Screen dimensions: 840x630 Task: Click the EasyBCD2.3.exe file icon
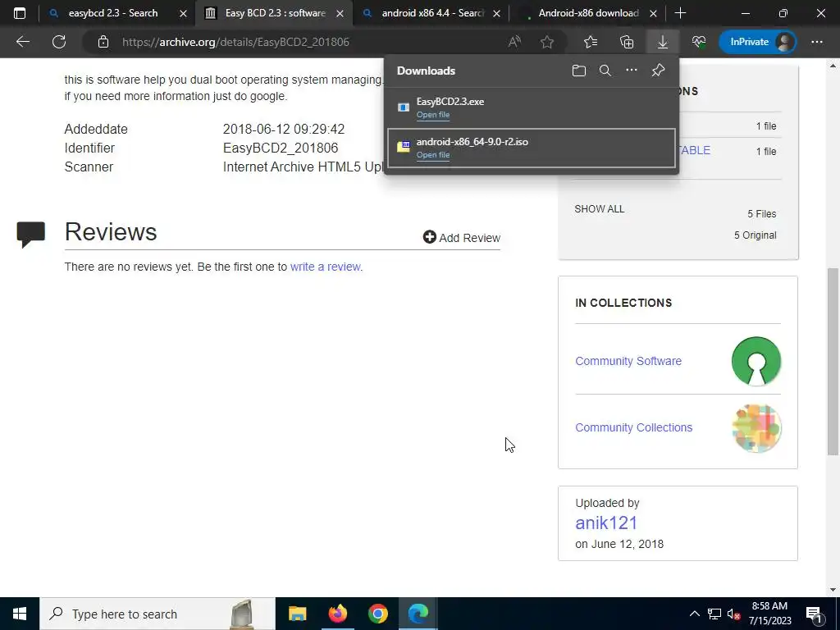point(404,107)
